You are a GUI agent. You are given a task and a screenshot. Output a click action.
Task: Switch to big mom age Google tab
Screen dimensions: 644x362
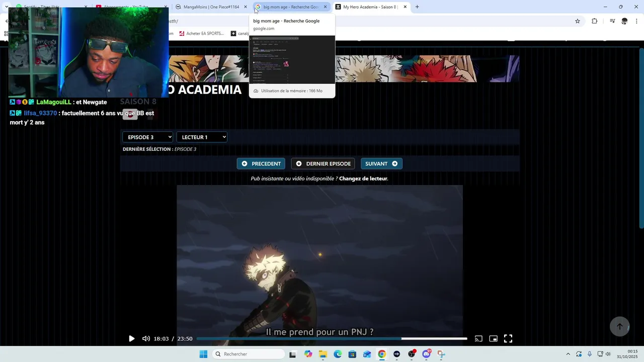coord(291,7)
